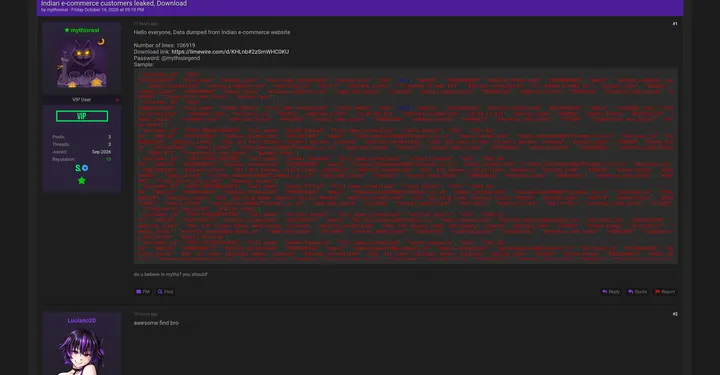Viewport: 720px width, 375px height.
Task: Click the green star rating icon
Action: [x=82, y=180]
